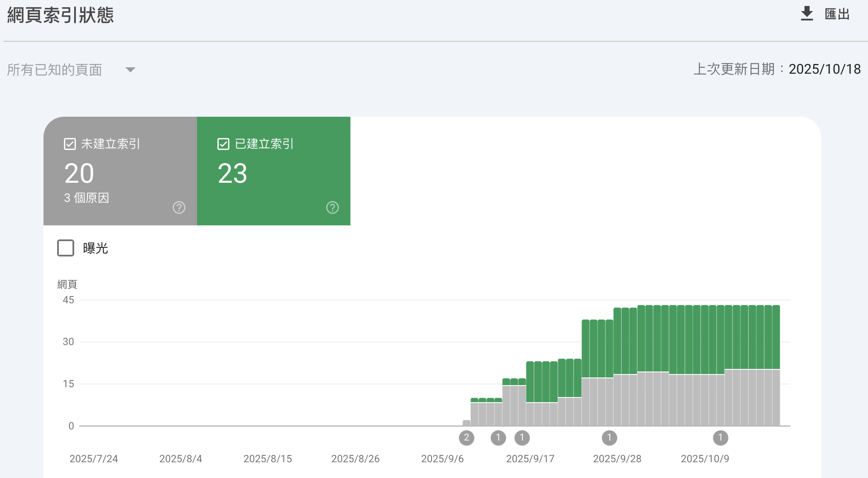Click the 3 個原因 text link
The width and height of the screenshot is (868, 478).
pyautogui.click(x=87, y=198)
